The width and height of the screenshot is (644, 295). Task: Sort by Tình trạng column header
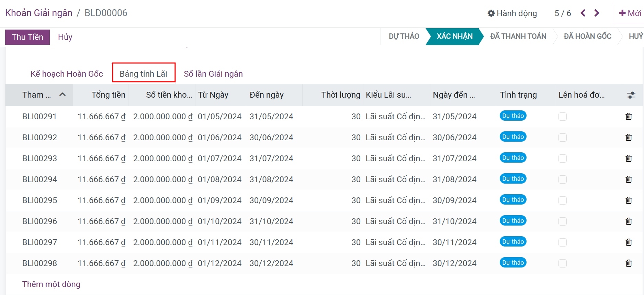pyautogui.click(x=526, y=95)
